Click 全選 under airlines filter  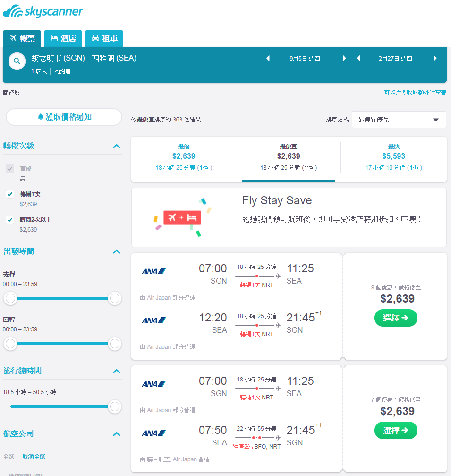click(x=9, y=456)
